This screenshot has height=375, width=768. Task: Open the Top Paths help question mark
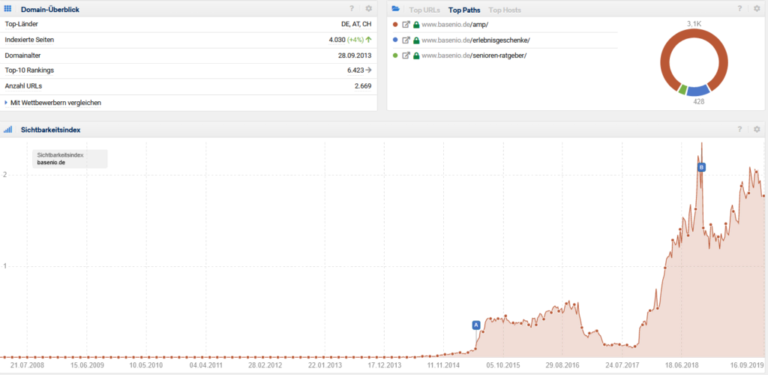pyautogui.click(x=740, y=9)
